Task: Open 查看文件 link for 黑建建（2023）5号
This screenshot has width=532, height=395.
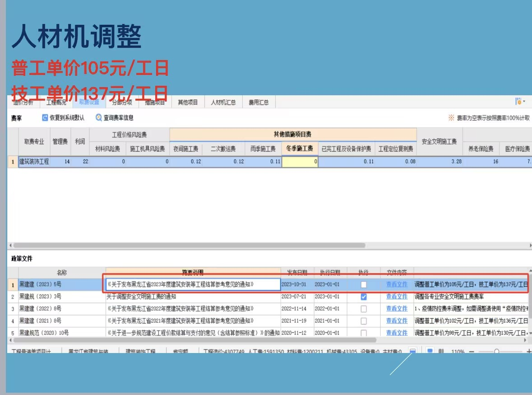Action: pyautogui.click(x=397, y=285)
